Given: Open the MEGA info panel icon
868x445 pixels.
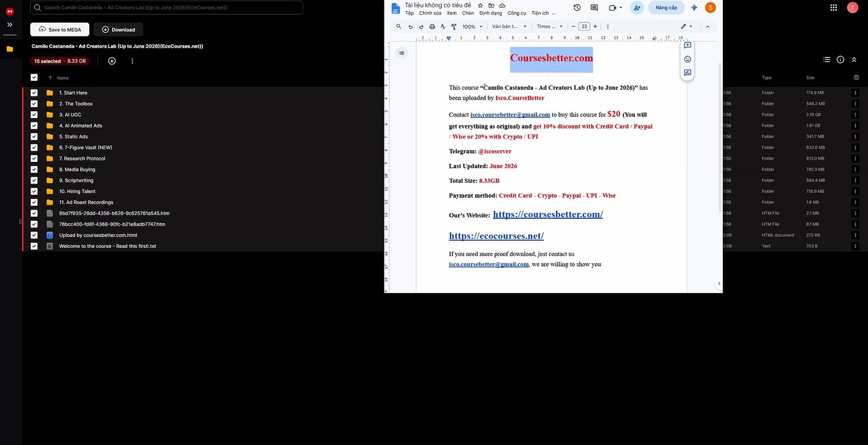Looking at the screenshot, I should (840, 60).
